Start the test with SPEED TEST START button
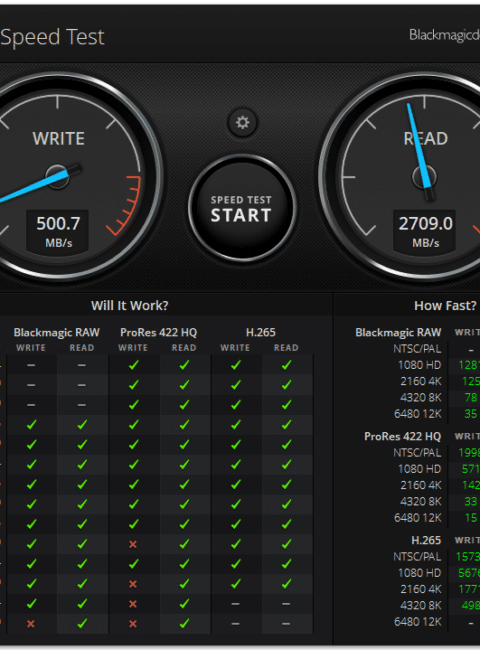Viewport: 480px width, 650px height. [242, 209]
